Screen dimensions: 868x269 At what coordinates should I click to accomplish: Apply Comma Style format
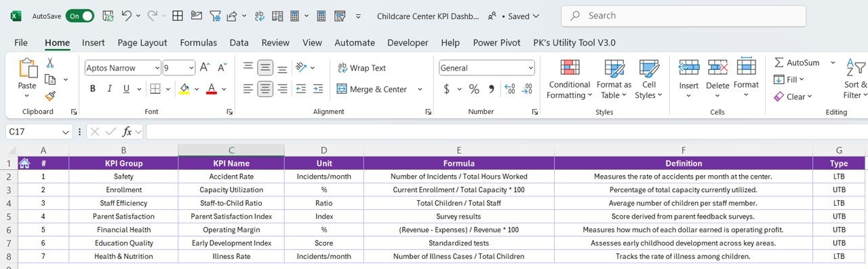(491, 89)
